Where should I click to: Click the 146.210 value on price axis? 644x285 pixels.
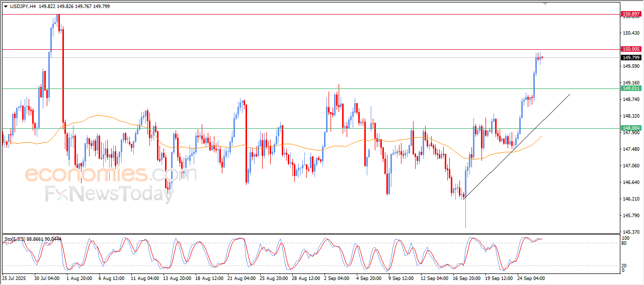point(631,199)
